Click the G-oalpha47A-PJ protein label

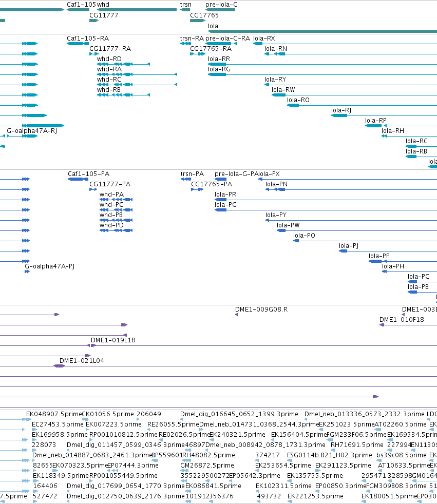coord(49,267)
